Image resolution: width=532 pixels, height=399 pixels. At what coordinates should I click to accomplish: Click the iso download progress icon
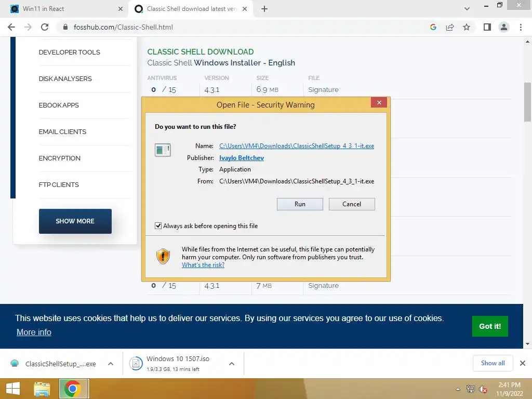(x=136, y=364)
